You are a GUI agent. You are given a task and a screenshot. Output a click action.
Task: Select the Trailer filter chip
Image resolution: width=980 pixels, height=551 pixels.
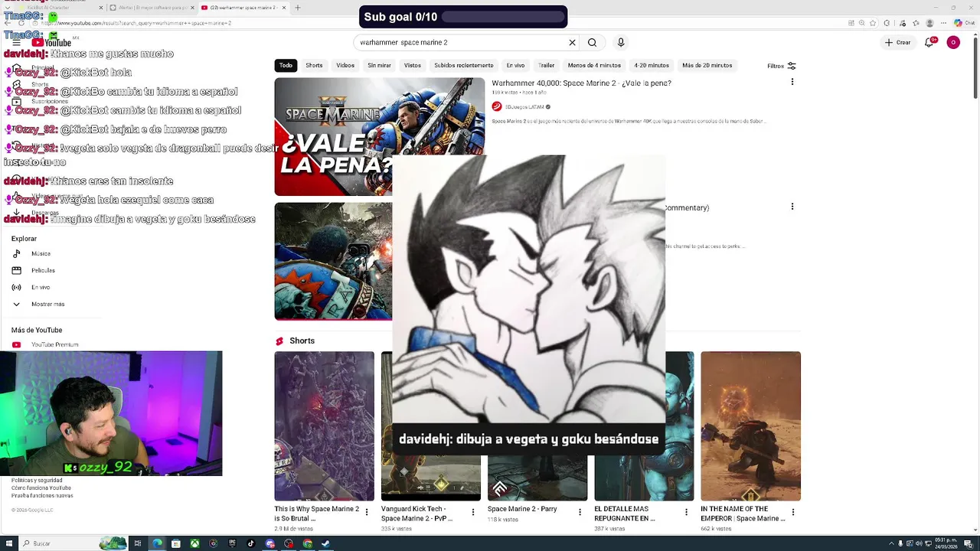coord(546,66)
